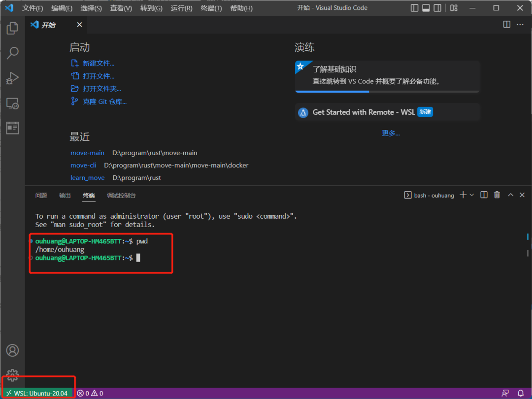Viewport: 532px width, 399px height.
Task: Open Get Started with Remote - WSL card
Action: tap(387, 112)
